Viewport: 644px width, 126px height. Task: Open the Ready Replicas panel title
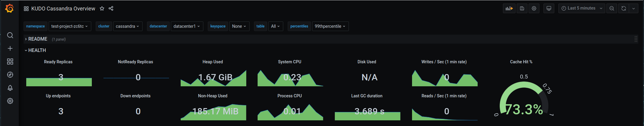[58, 62]
